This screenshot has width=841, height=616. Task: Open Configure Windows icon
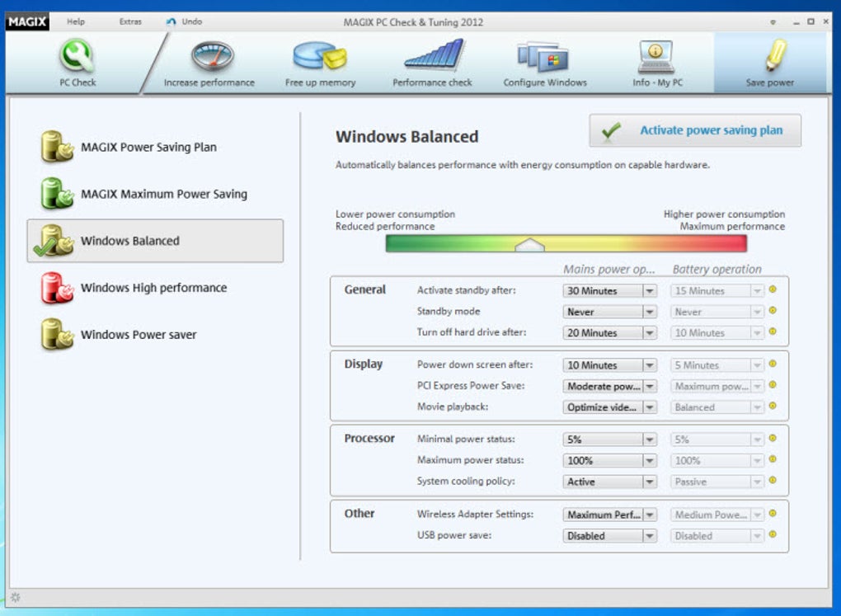[x=543, y=56]
